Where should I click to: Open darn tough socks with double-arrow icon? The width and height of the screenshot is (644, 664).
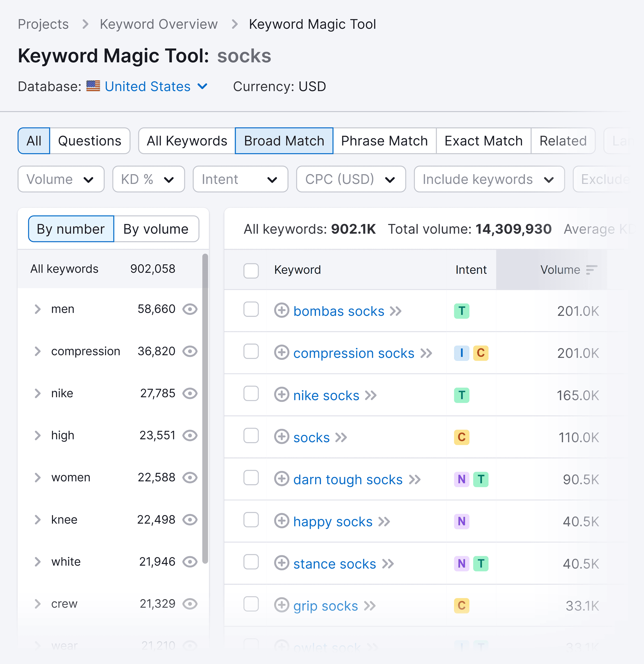[414, 479]
